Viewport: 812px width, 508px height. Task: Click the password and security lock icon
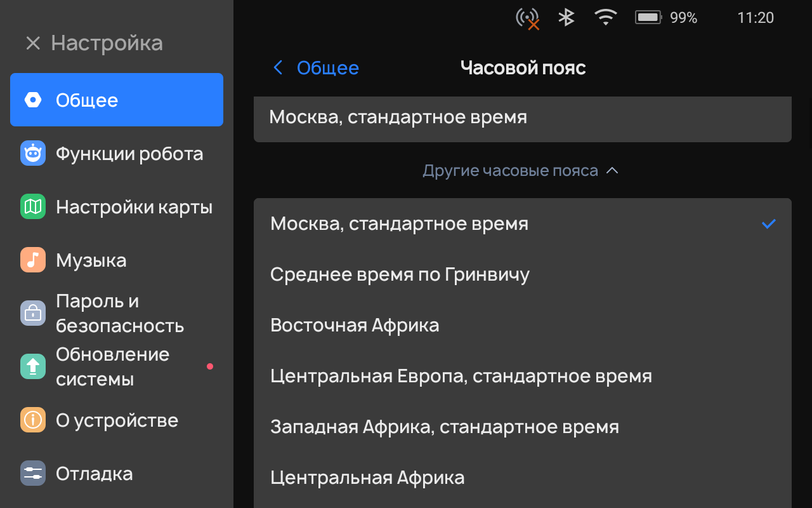tap(33, 313)
